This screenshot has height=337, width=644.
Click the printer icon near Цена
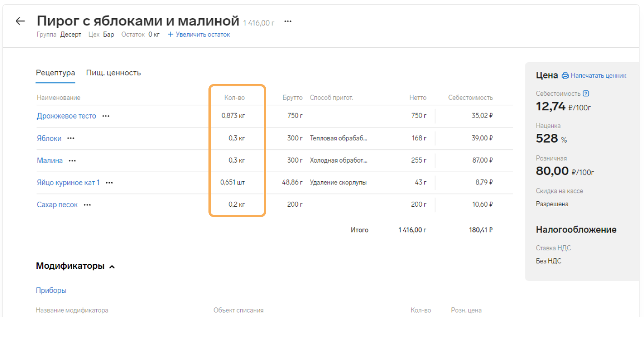click(565, 76)
